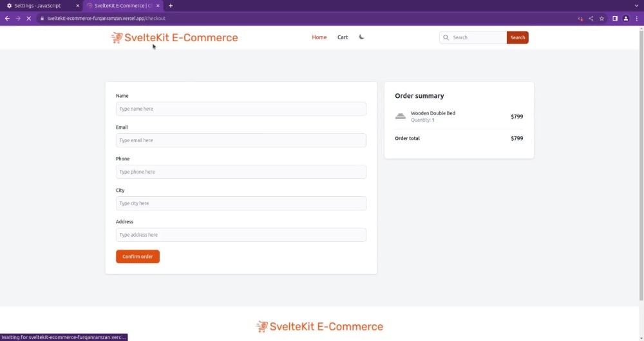Open the Cart nav link

coord(343,37)
